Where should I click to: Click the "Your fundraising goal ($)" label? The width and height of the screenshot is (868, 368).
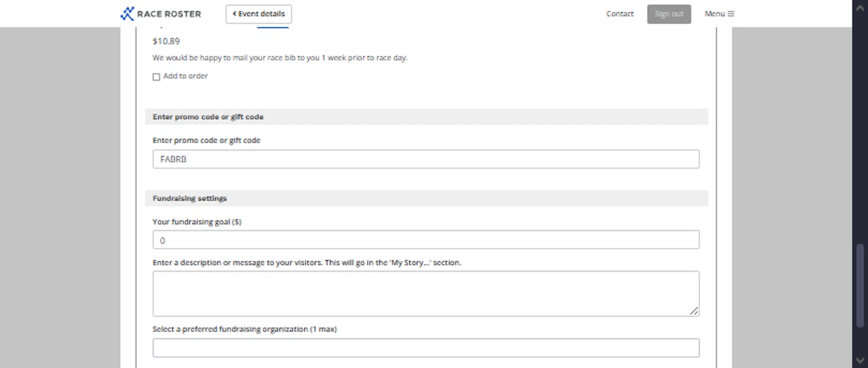pyautogui.click(x=197, y=222)
